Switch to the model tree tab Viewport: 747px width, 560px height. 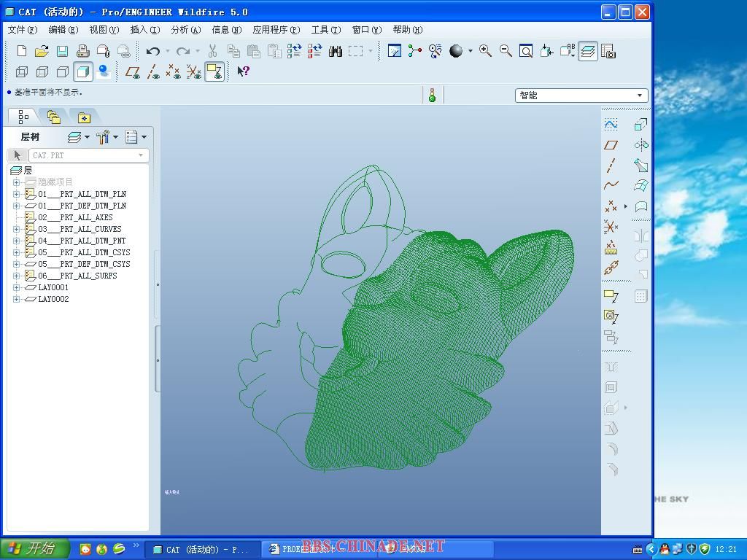tap(23, 117)
